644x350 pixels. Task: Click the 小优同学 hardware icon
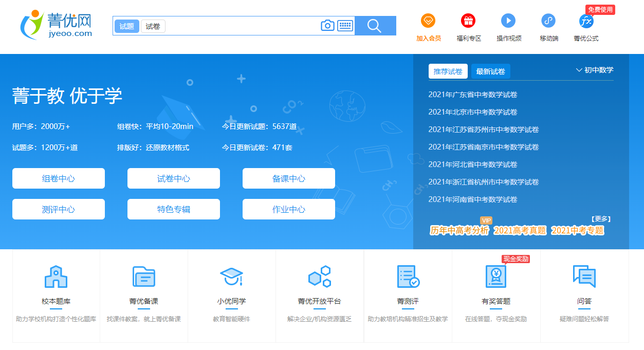point(232,276)
